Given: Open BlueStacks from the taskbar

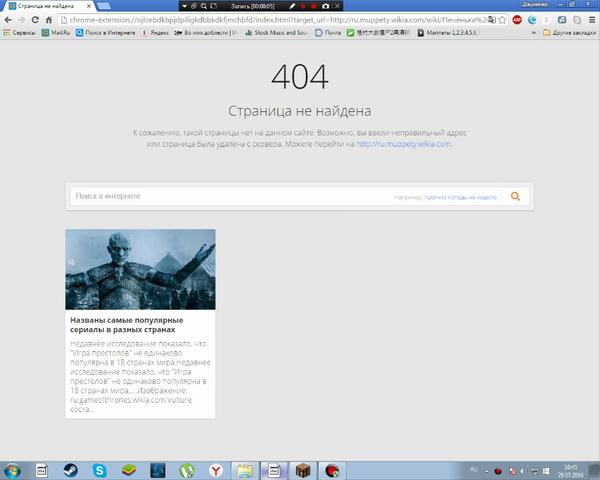Looking at the screenshot, I should click(129, 470).
